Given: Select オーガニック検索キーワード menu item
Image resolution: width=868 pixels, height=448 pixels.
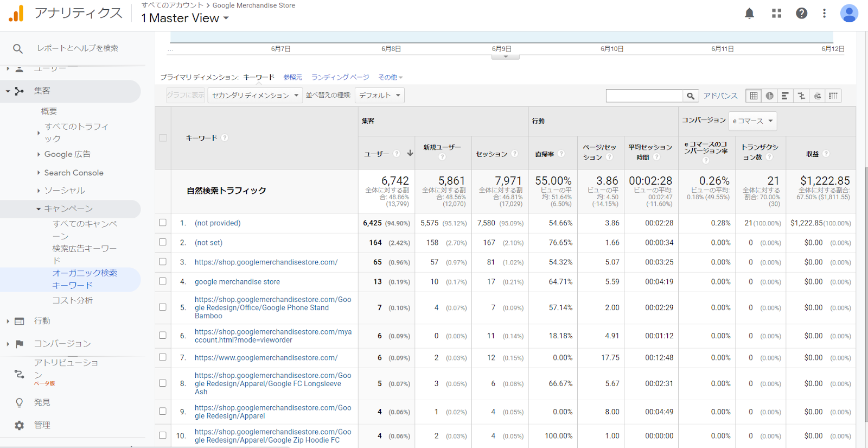Looking at the screenshot, I should click(x=85, y=279).
